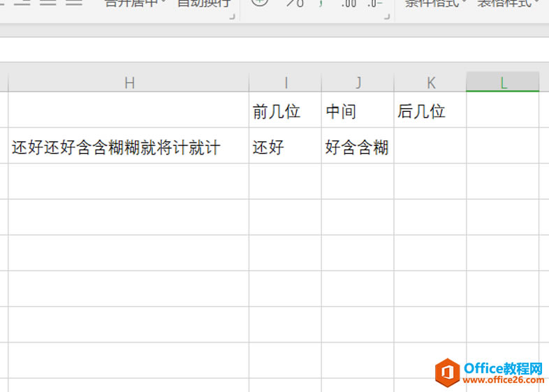Screen dimensions: 549x392
Task: Select column K header
Action: coord(430,82)
